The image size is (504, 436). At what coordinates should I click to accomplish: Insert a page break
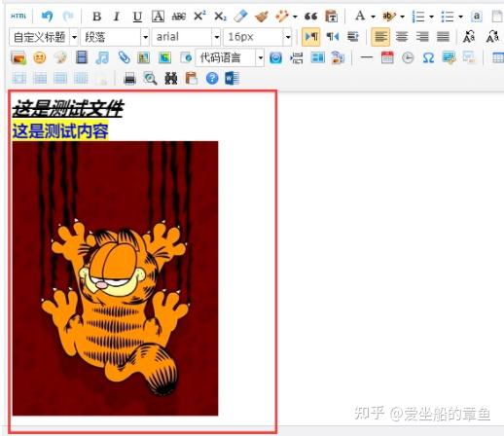click(x=296, y=58)
